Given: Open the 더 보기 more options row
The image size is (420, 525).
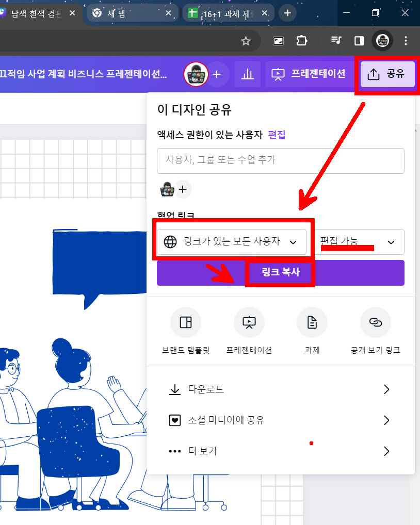Looking at the screenshot, I should pyautogui.click(x=279, y=451).
